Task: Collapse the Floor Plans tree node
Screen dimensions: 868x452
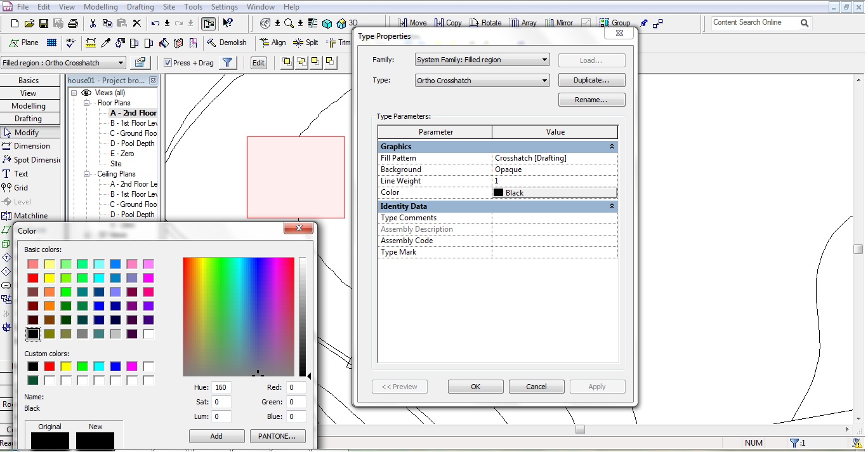Action: tap(86, 103)
